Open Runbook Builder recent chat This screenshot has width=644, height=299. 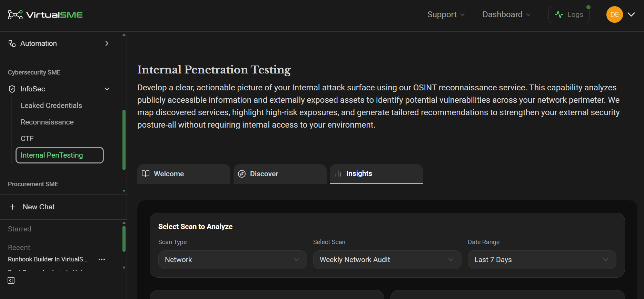(x=48, y=259)
